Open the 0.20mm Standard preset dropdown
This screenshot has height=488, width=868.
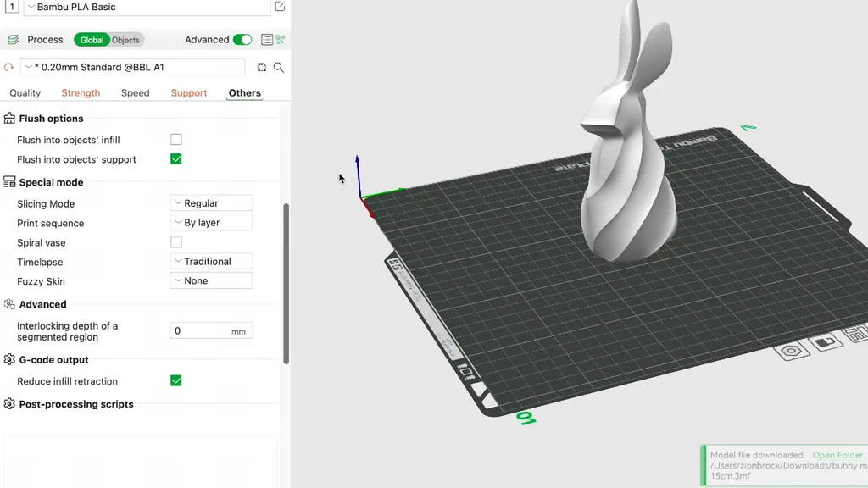tap(133, 67)
